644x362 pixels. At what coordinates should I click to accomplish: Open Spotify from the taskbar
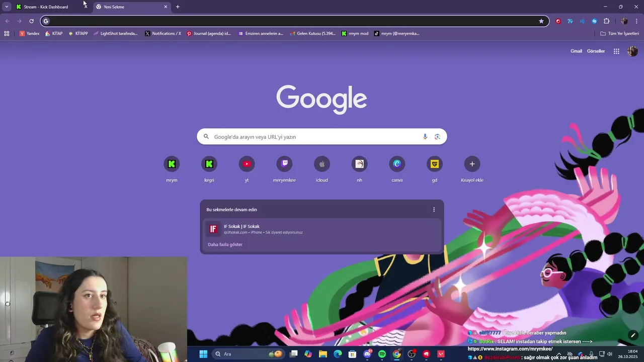382,354
